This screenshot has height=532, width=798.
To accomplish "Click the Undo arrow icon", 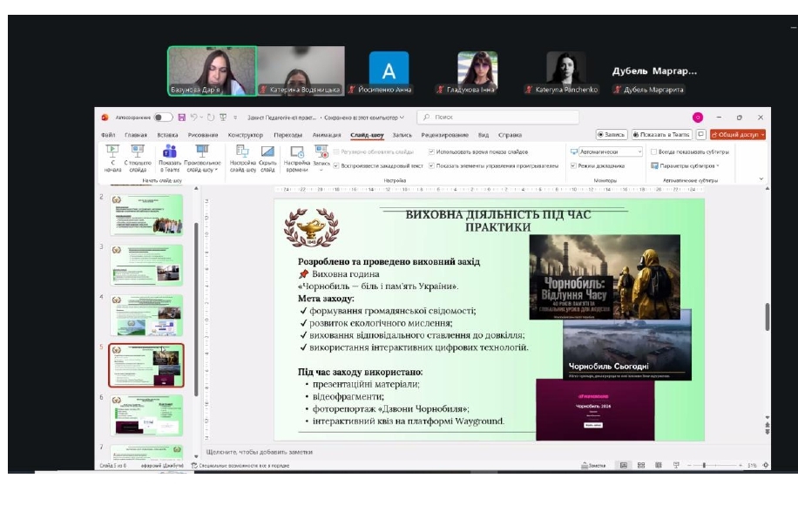I will [193, 117].
